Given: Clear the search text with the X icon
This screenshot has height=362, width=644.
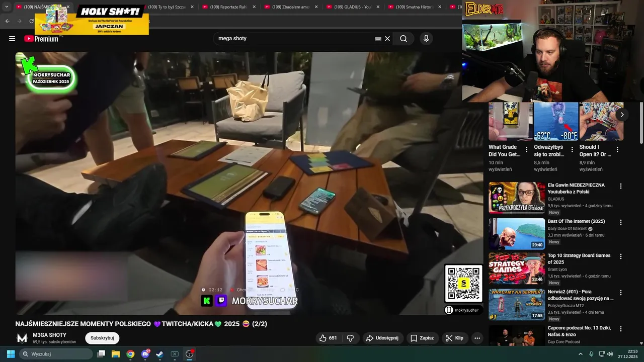Looking at the screenshot, I should click(387, 39).
